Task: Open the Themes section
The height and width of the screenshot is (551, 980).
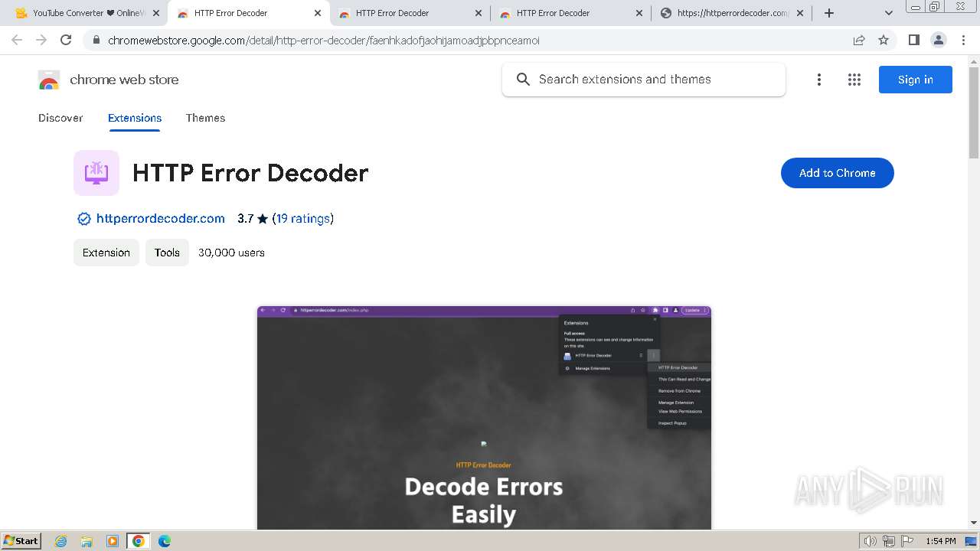Action: 205,118
